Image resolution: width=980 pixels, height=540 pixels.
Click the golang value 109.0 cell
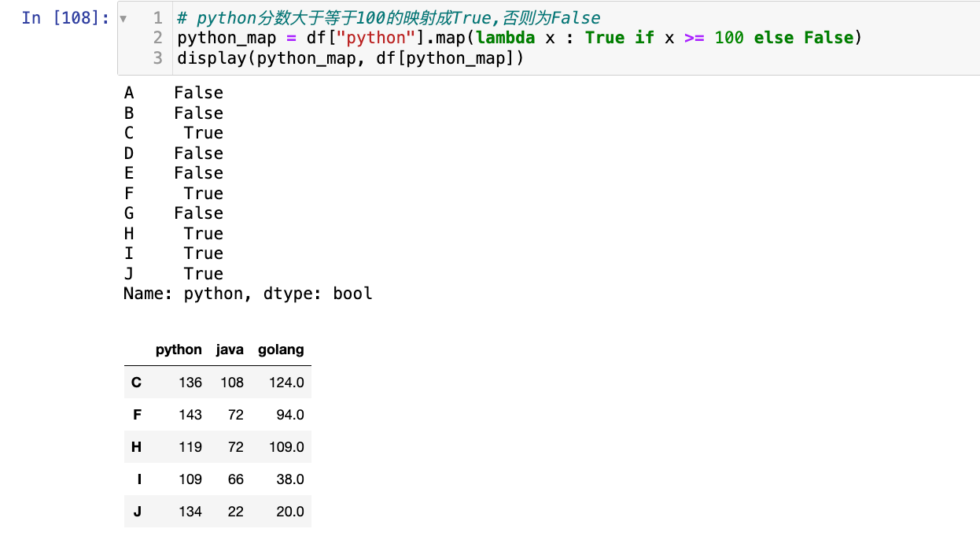point(286,447)
